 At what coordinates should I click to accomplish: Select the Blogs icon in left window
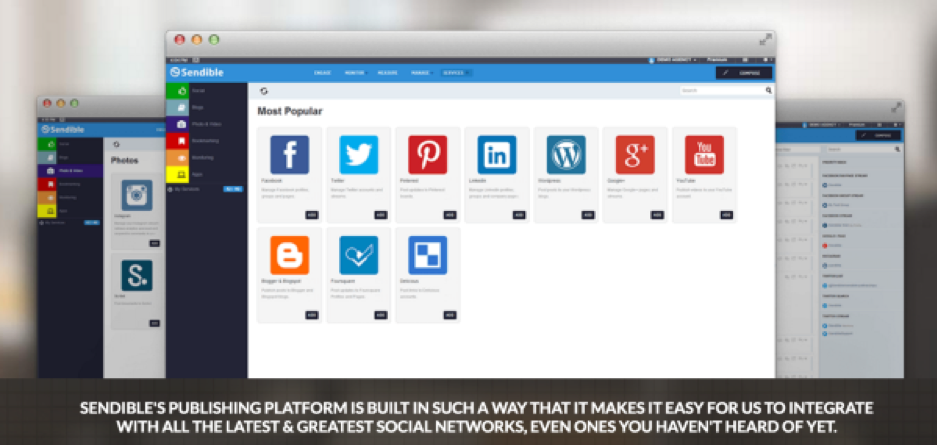[47, 158]
